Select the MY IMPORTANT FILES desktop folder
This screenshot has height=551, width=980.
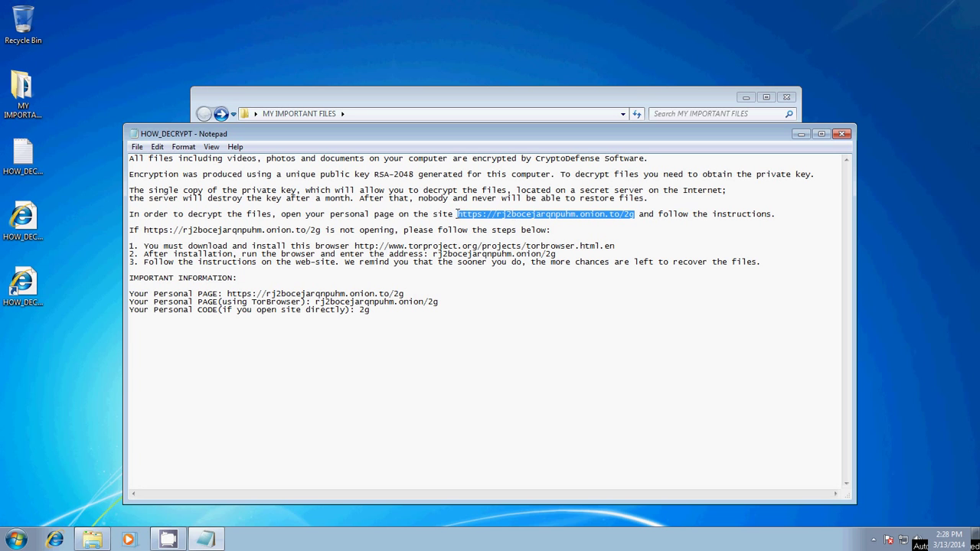tap(22, 95)
